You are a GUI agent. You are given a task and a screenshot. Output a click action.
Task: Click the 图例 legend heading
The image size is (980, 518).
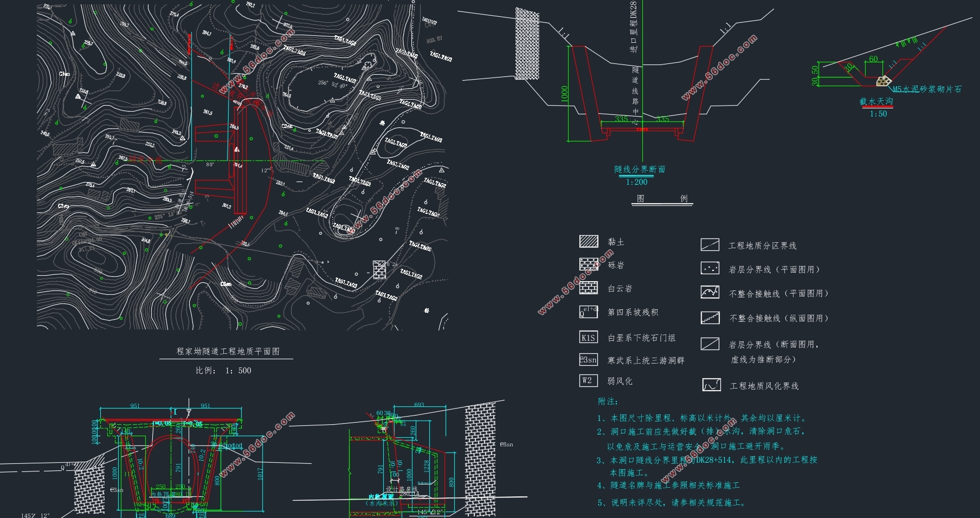[662, 199]
